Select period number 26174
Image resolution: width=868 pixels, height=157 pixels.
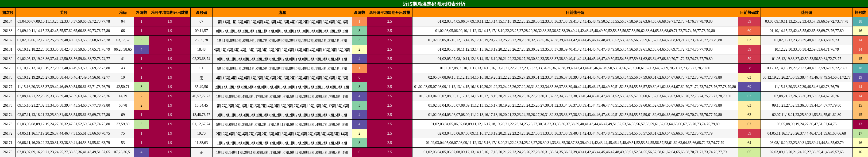(x=8, y=115)
